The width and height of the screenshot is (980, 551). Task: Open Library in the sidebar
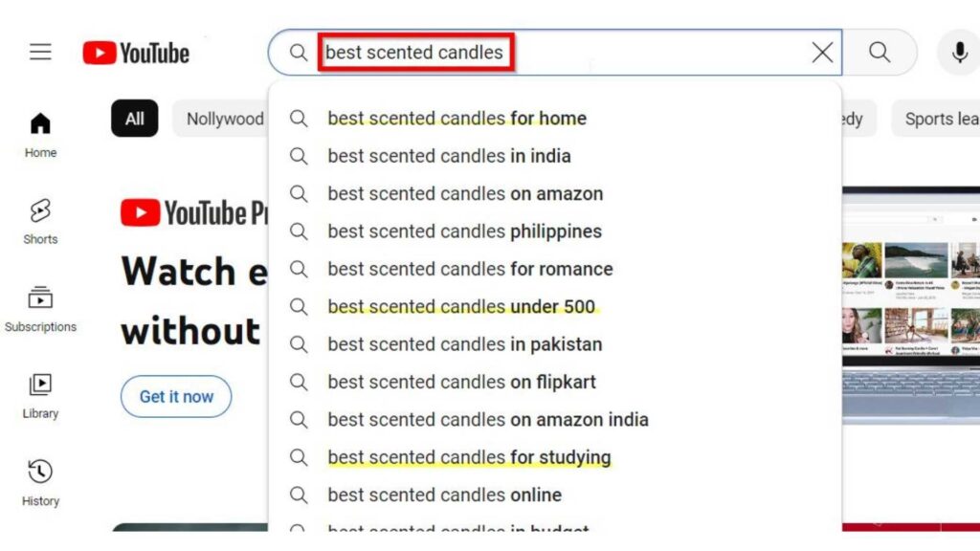(40, 396)
